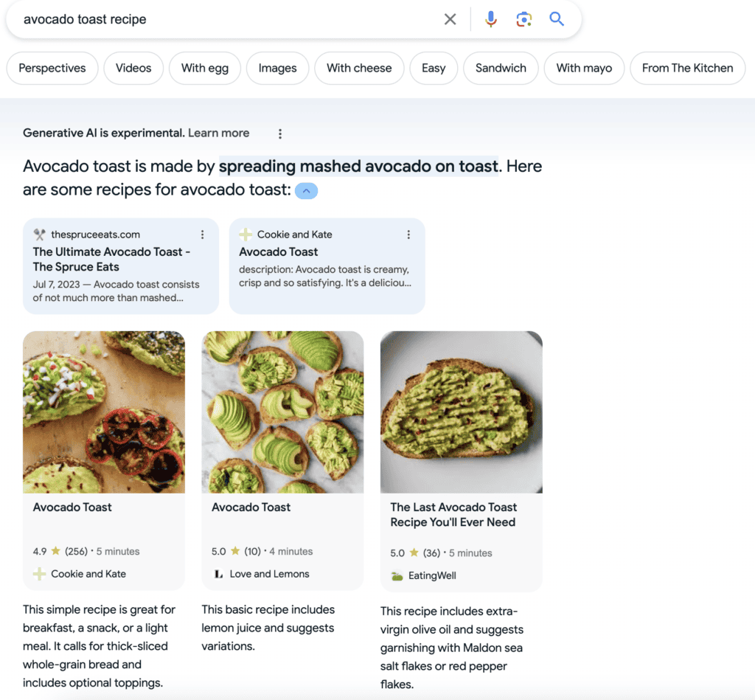Screen dimensions: 755x700
Task: Open Google Lens image search
Action: (523, 19)
